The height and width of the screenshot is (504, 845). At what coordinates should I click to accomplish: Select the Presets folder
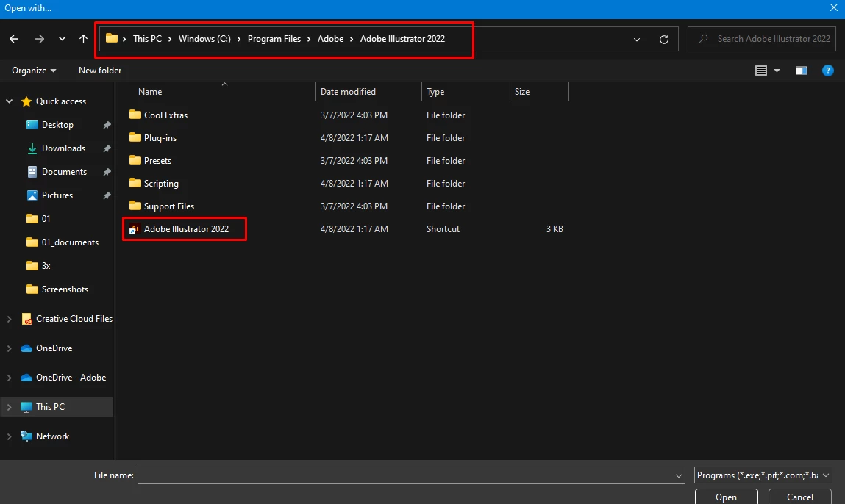coord(150,160)
